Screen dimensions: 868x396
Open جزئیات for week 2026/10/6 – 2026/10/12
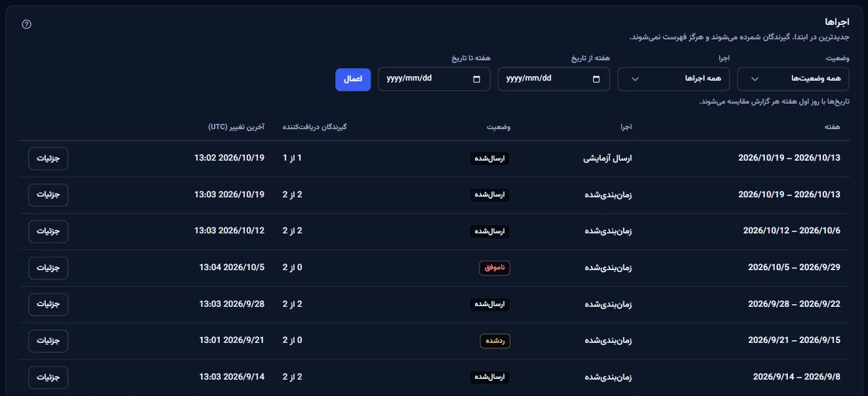[48, 231]
